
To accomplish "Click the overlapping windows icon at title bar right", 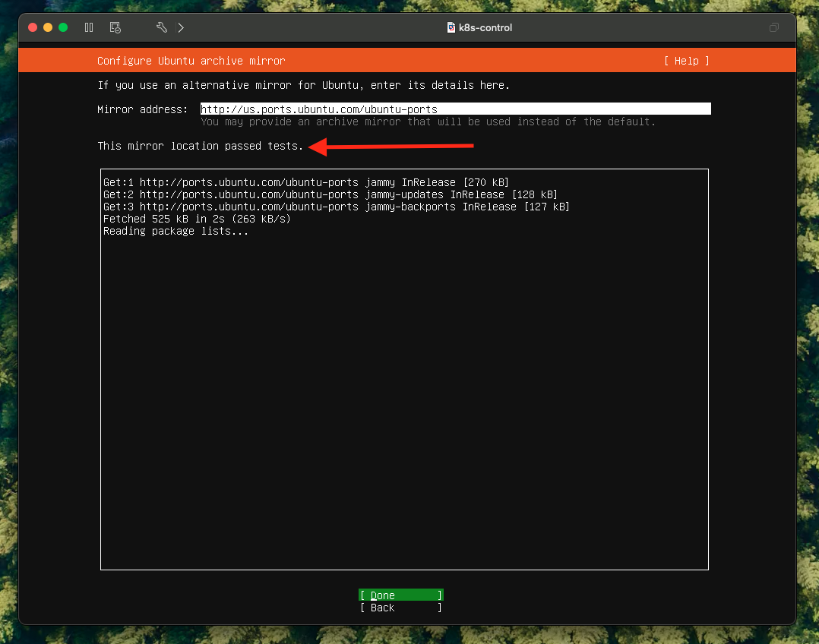I will click(x=773, y=27).
